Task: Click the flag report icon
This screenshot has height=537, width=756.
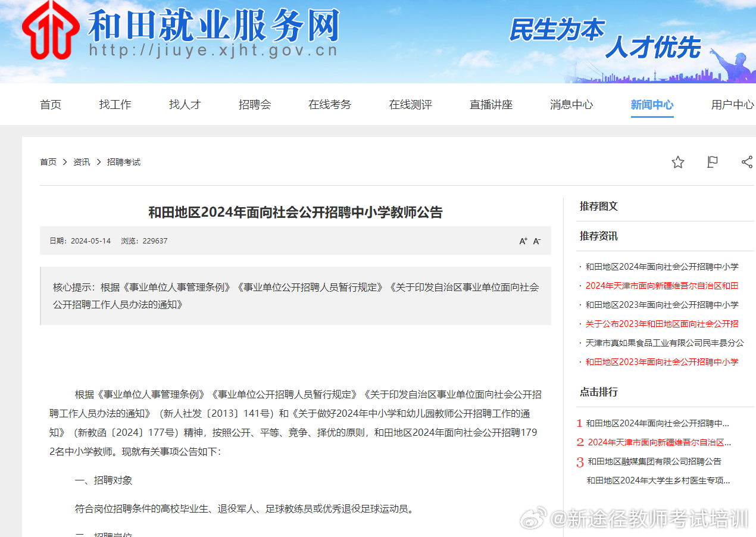Action: point(712,162)
